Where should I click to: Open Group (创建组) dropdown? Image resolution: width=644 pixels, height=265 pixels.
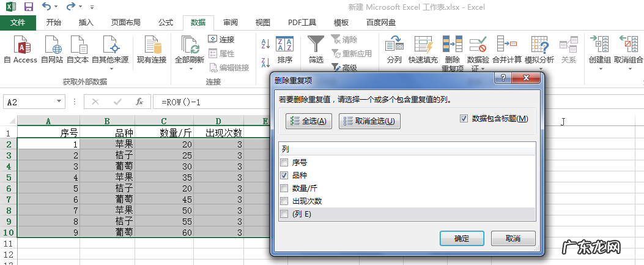(x=601, y=69)
